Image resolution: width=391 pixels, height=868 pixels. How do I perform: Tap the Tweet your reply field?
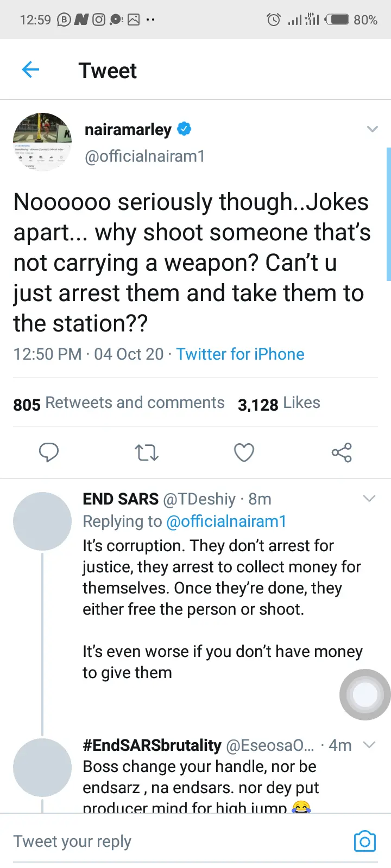click(163, 841)
